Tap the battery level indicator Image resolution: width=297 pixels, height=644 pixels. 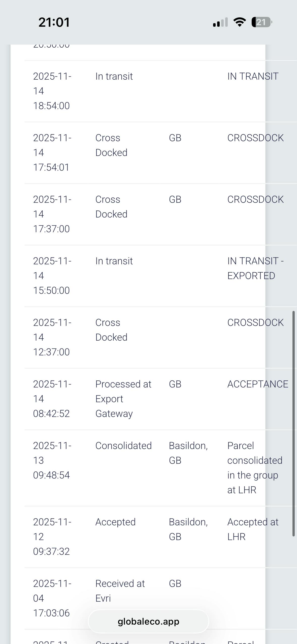coord(261,22)
